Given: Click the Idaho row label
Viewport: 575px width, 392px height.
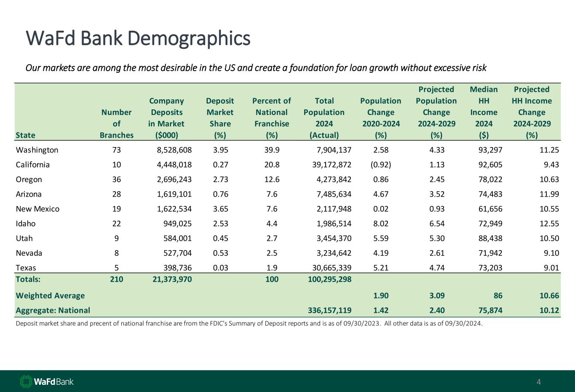Looking at the screenshot, I should click(x=26, y=224).
